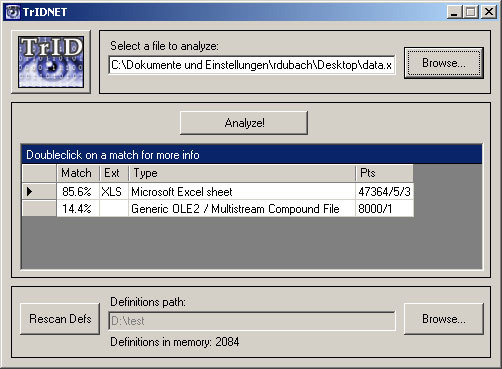The image size is (502, 369).
Task: Select the Microsoft Excel sheet type cell
Action: point(242,192)
